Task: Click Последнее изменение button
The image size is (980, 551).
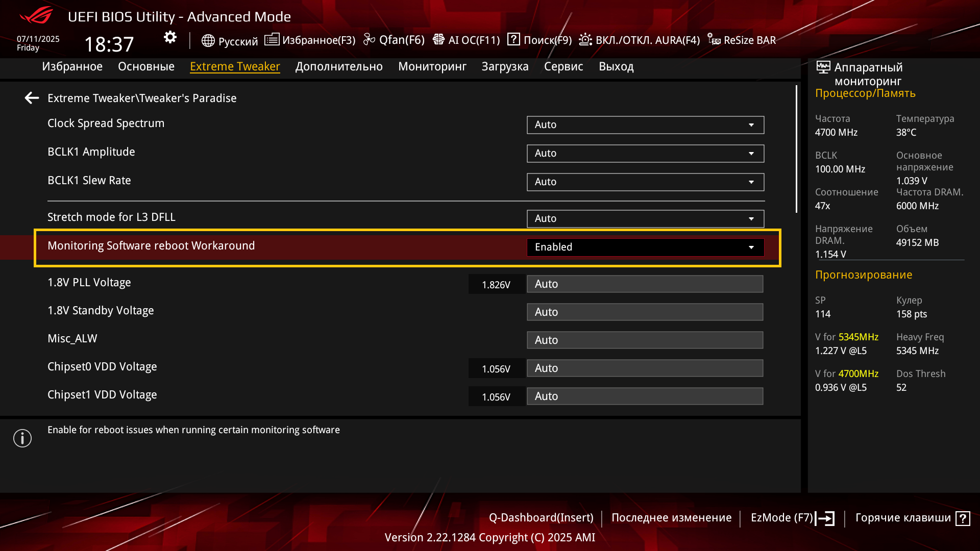Action: coord(671,518)
